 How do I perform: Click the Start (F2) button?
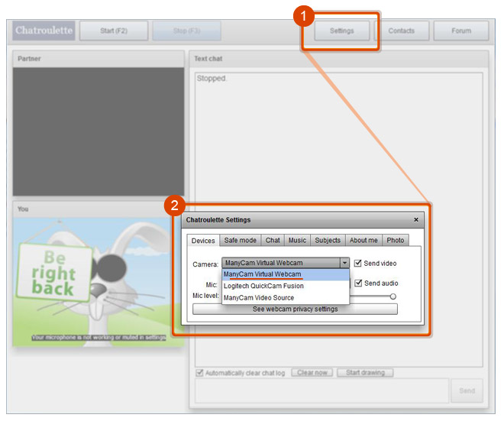114,31
